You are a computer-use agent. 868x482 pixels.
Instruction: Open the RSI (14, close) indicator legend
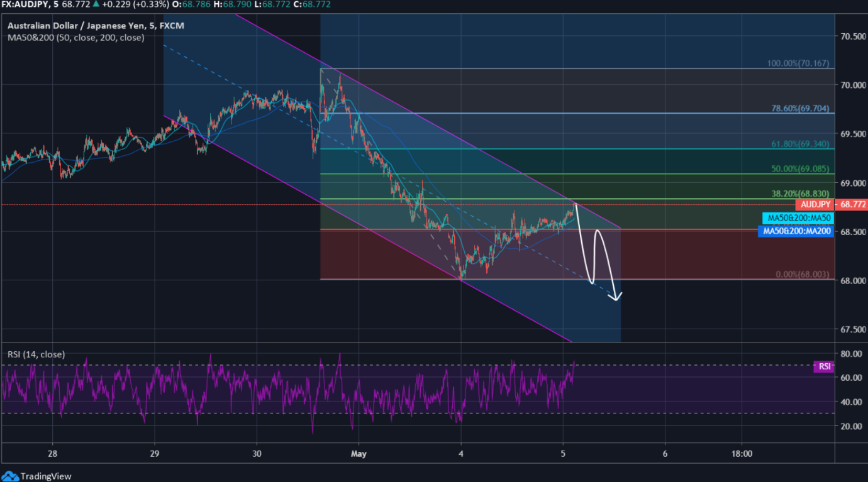coord(36,354)
